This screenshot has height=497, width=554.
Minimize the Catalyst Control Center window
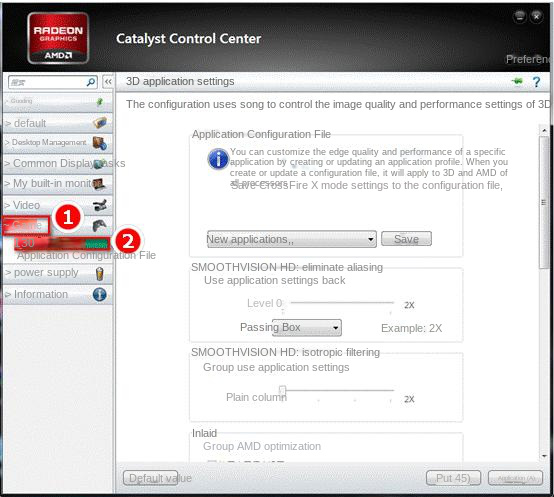(520, 16)
